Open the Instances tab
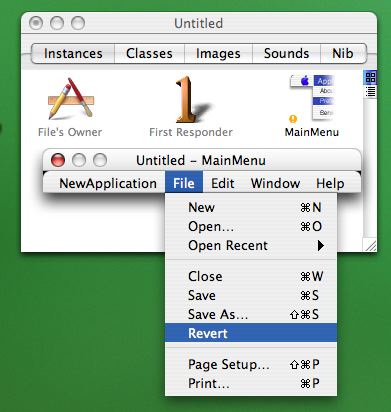 [73, 53]
